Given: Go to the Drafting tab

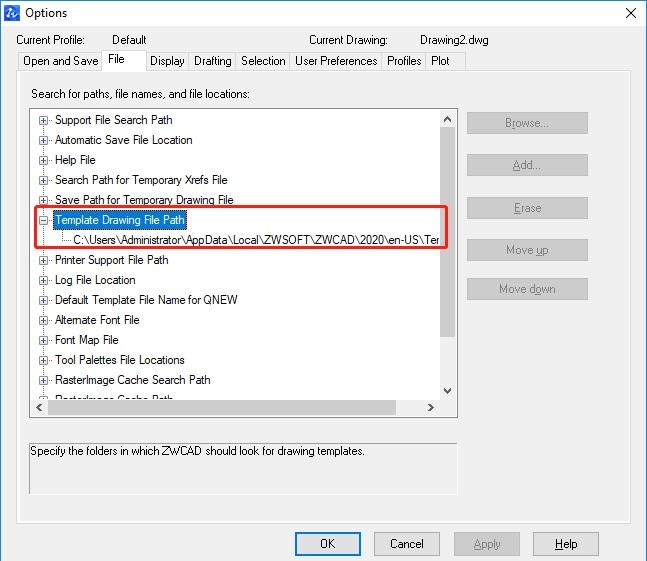Looking at the screenshot, I should 213,61.
